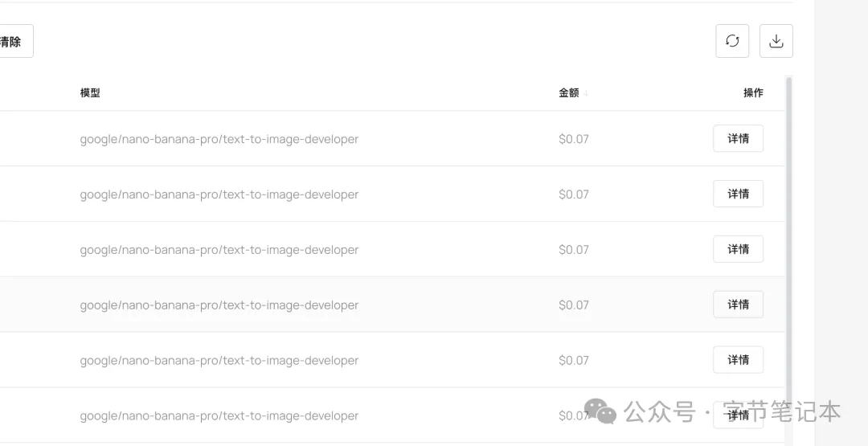The height and width of the screenshot is (446, 868).
Task: Click the $0.07 amount in the fifth row
Action: coord(574,361)
